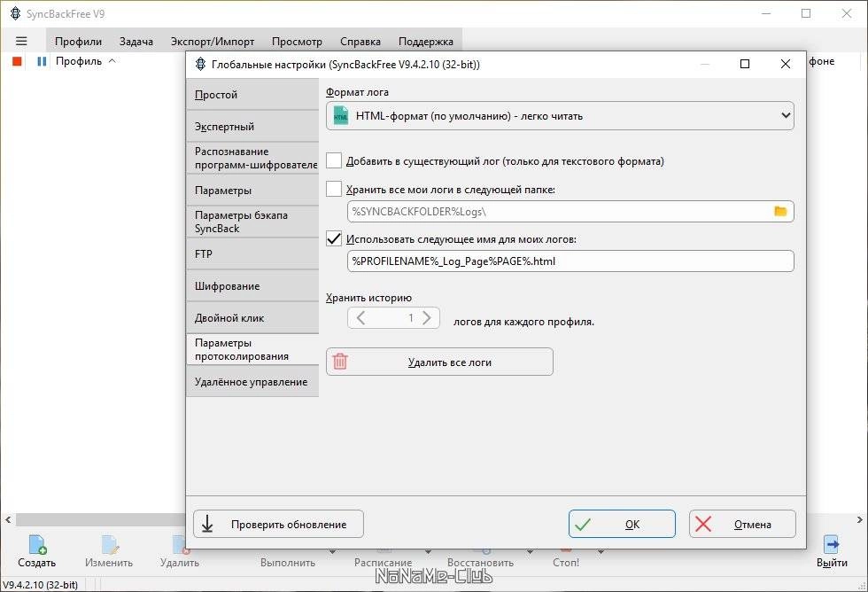
Task: Open the Просмотр menu
Action: (297, 41)
